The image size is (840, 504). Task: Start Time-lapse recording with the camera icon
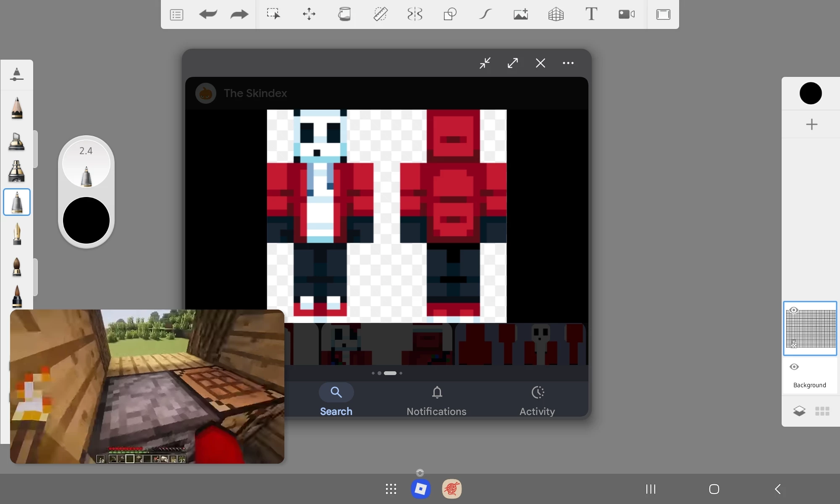(x=627, y=14)
